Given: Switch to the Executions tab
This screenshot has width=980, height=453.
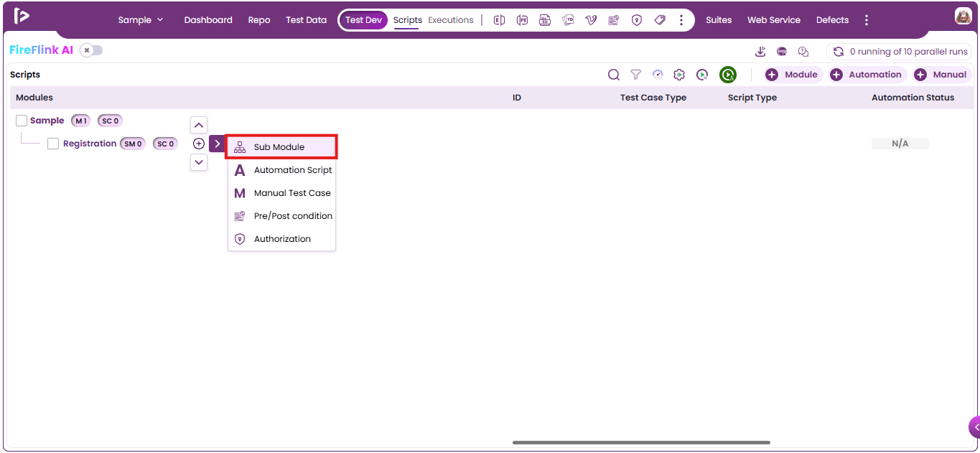Looking at the screenshot, I should 451,20.
